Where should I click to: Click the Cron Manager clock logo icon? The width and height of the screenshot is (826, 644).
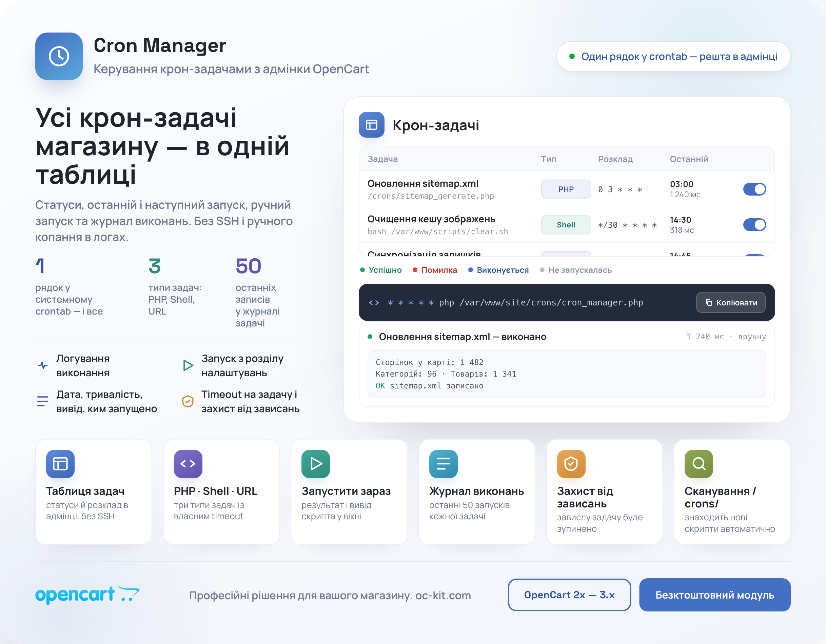(59, 56)
